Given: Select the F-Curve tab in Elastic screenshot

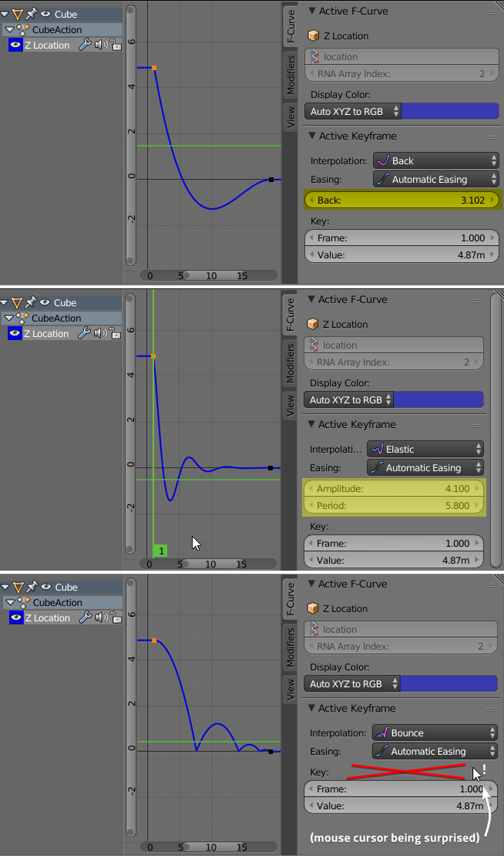Looking at the screenshot, I should (x=291, y=315).
